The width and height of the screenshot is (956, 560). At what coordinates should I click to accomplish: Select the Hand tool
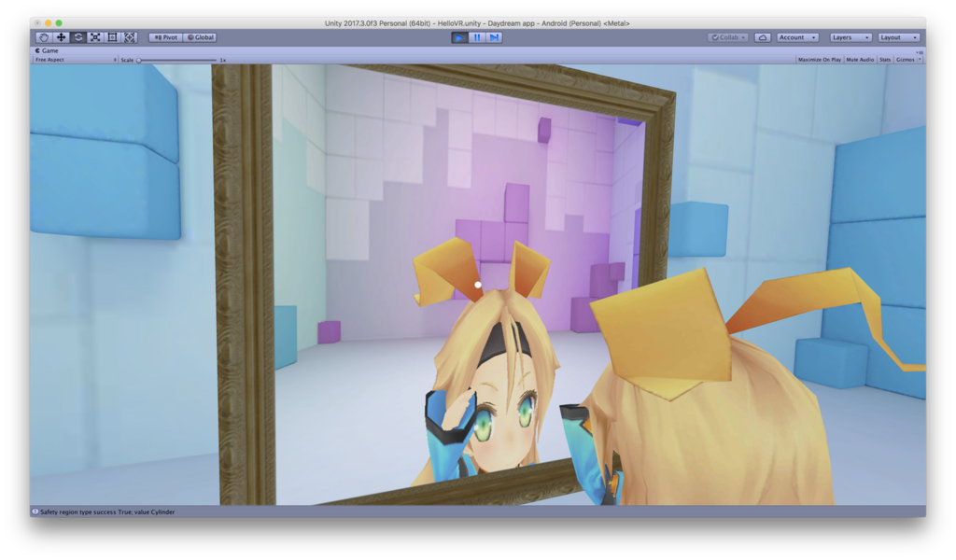pyautogui.click(x=43, y=37)
